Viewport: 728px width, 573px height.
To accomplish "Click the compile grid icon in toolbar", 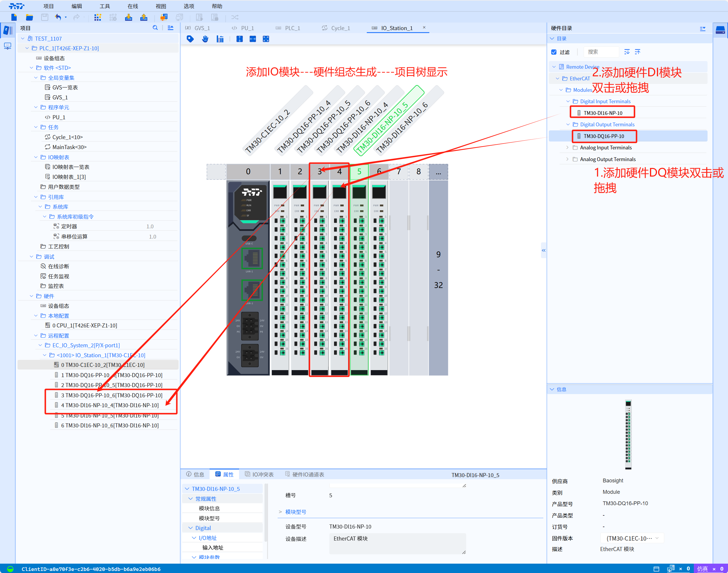I will point(98,18).
